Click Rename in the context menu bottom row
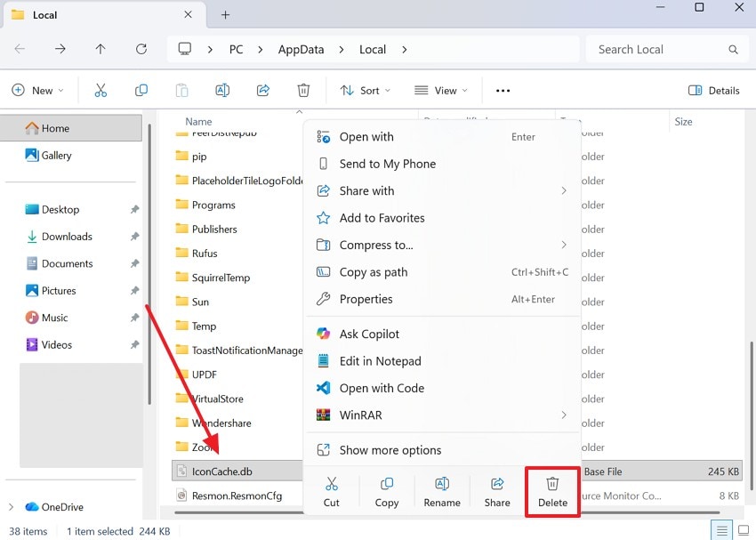 pyautogui.click(x=442, y=492)
